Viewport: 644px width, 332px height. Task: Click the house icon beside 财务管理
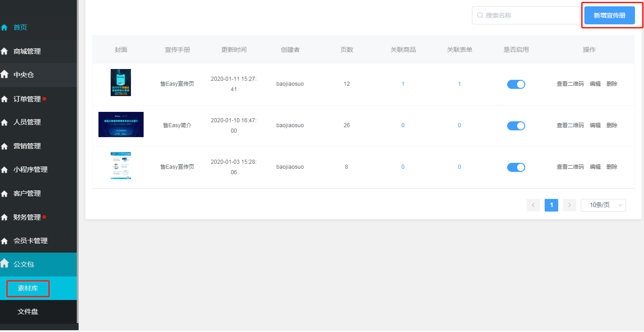click(5, 217)
